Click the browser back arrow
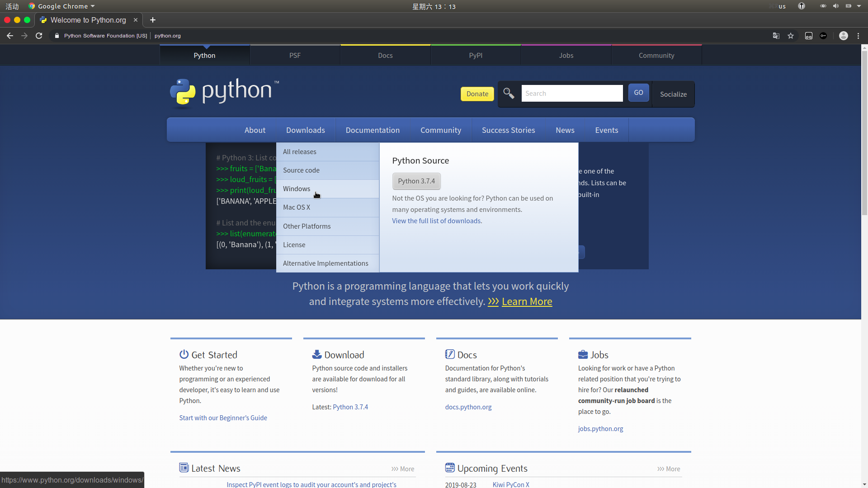Image resolution: width=868 pixels, height=488 pixels. click(x=10, y=36)
